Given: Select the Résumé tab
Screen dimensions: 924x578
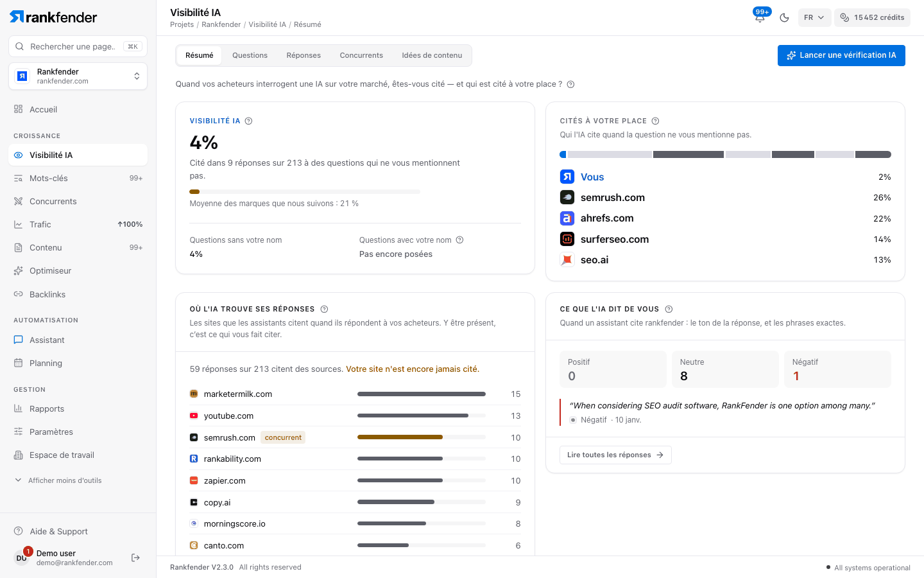Looking at the screenshot, I should click(200, 55).
